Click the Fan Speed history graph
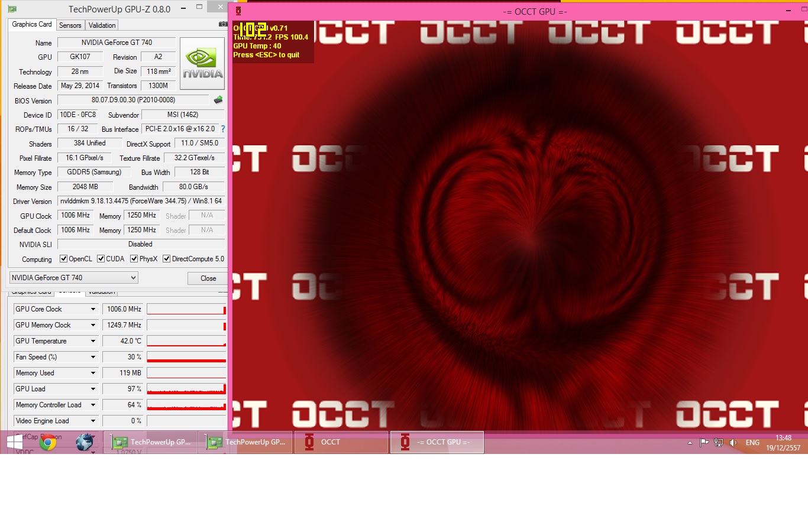This screenshot has height=532, width=808. click(186, 357)
